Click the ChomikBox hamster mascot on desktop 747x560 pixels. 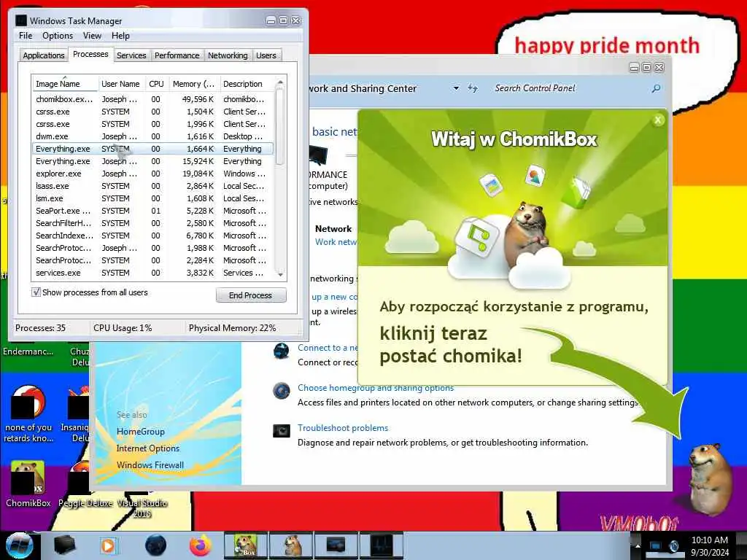pos(711,479)
